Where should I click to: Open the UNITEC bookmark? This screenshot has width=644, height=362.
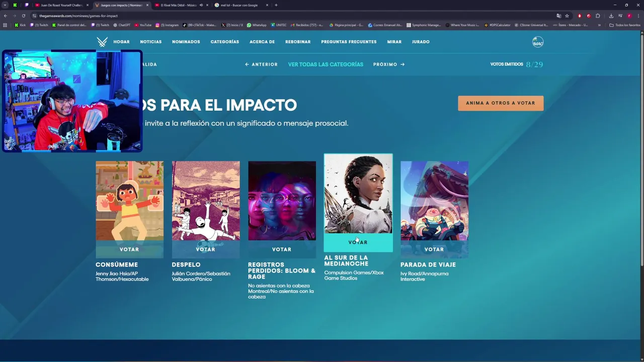(x=279, y=25)
